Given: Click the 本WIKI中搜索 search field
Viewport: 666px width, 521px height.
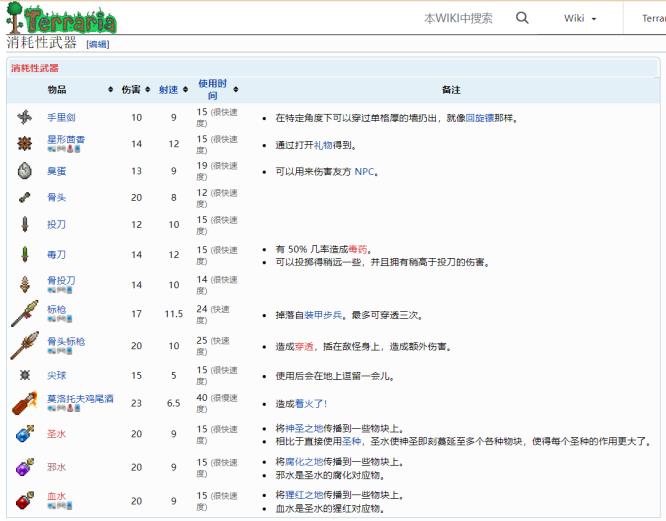Looking at the screenshot, I should tap(458, 18).
